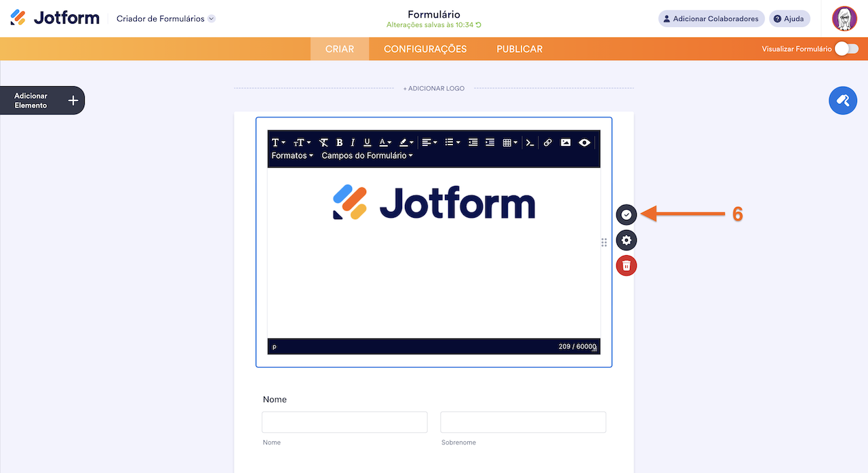Click the Formulário title text
Screen dimensions: 868x473
tap(434, 14)
